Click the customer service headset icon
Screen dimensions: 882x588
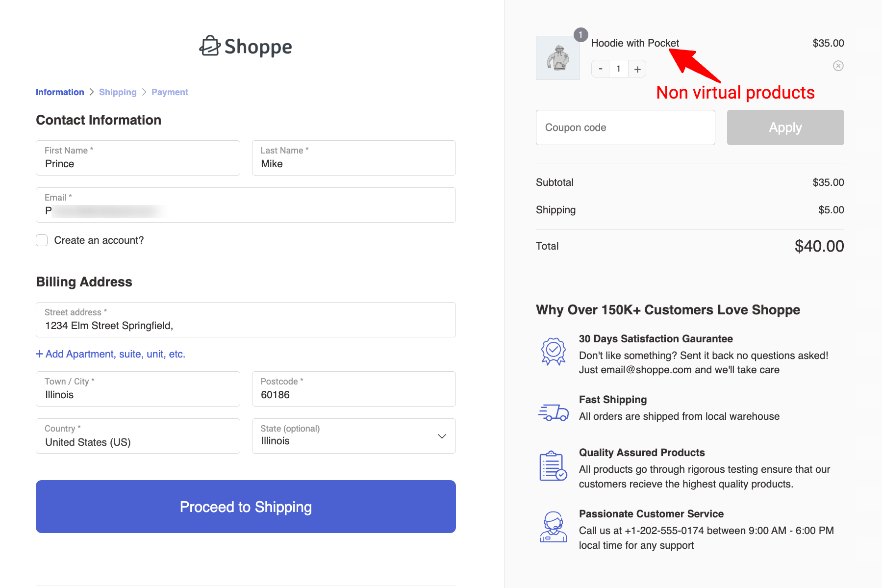pos(553,527)
